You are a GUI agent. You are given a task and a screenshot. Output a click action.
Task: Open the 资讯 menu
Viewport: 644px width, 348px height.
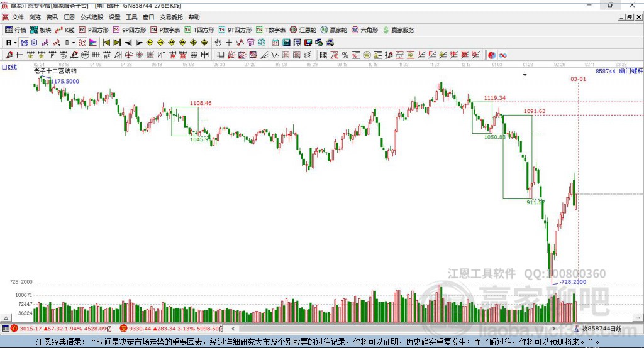point(52,17)
